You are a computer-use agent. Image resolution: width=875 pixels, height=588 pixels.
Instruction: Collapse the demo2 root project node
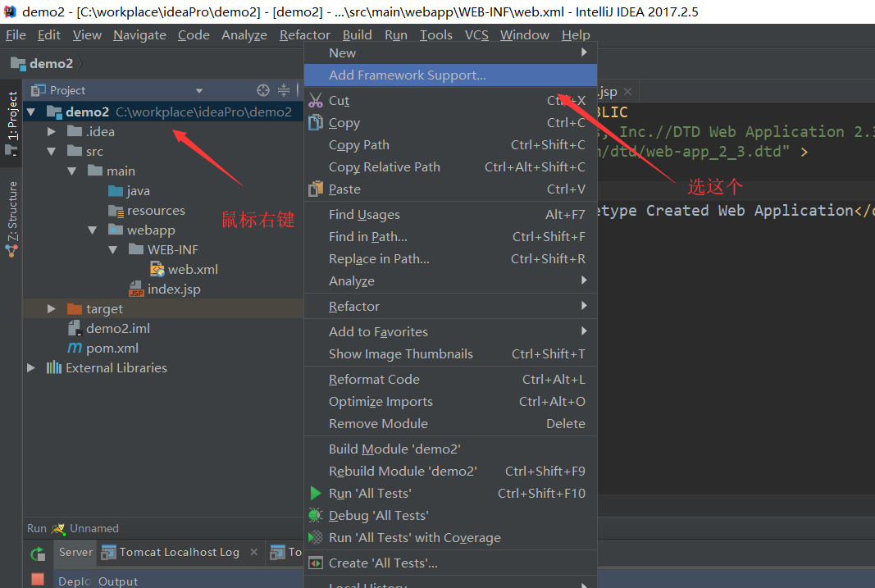pyautogui.click(x=31, y=112)
